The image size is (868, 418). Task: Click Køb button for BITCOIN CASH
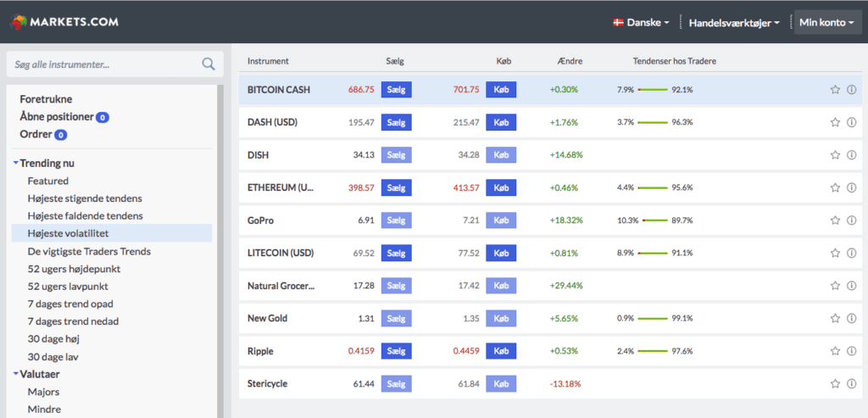click(501, 90)
